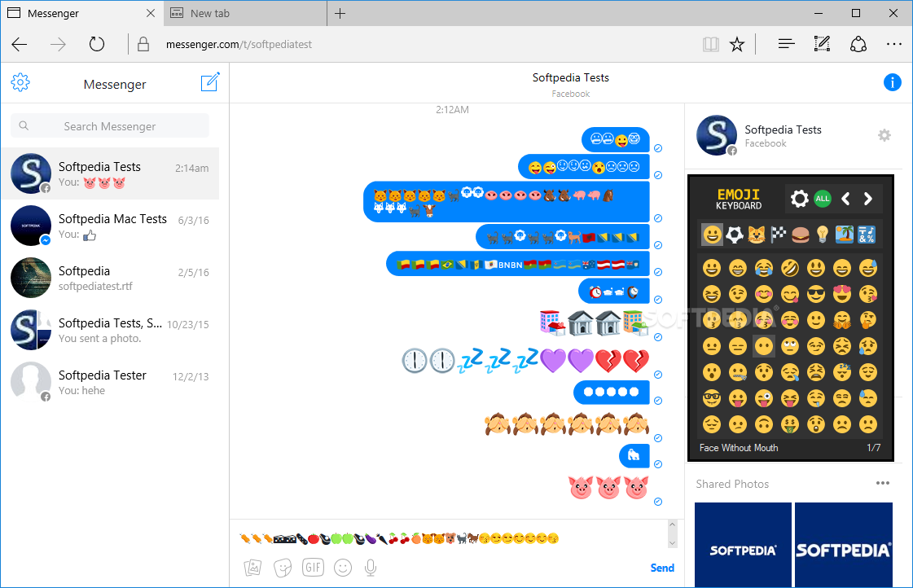This screenshot has width=913, height=588.
Task: Click the message compose text area
Action: pos(451,538)
